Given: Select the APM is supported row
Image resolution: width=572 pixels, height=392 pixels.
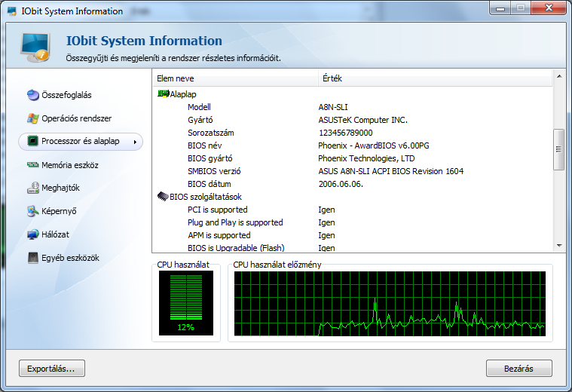Looking at the screenshot, I should click(352, 235).
